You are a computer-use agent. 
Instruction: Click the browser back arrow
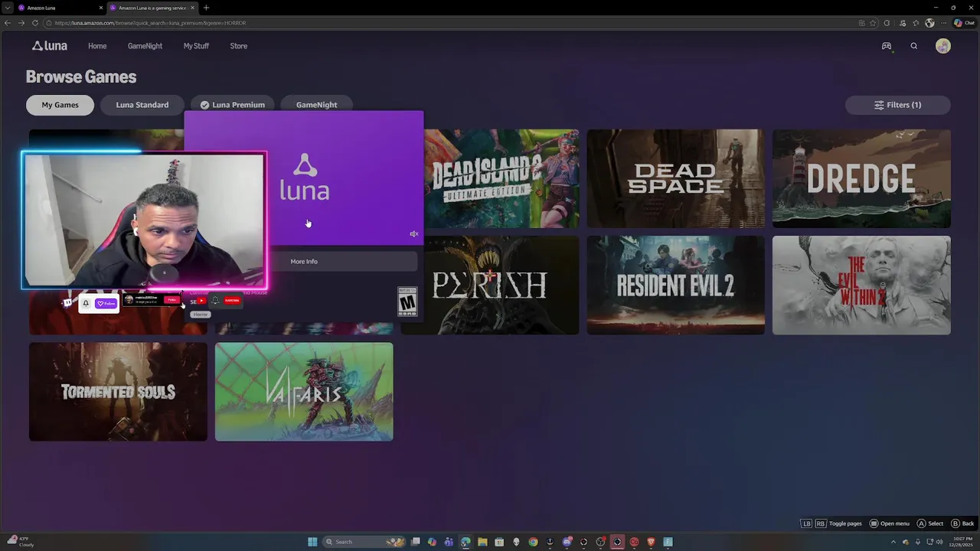coord(8,23)
